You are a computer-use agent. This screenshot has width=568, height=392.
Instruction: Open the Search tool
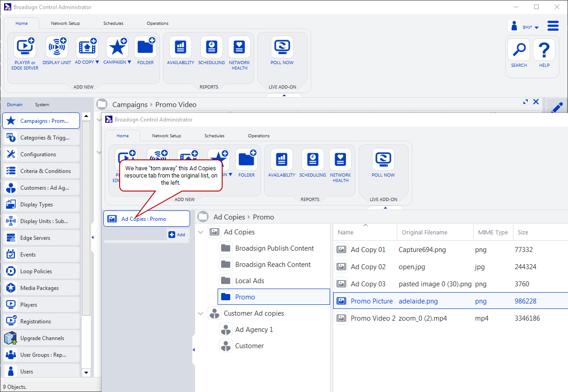519,50
